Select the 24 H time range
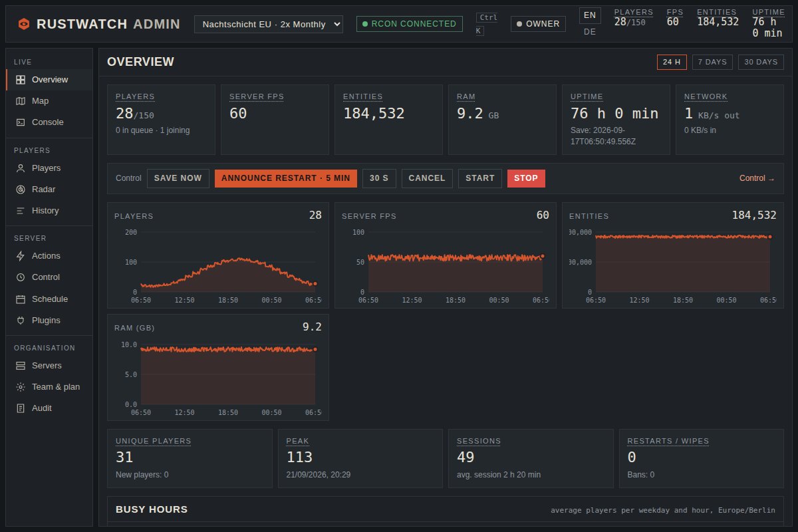Image resolution: width=798 pixels, height=532 pixels. [x=672, y=62]
